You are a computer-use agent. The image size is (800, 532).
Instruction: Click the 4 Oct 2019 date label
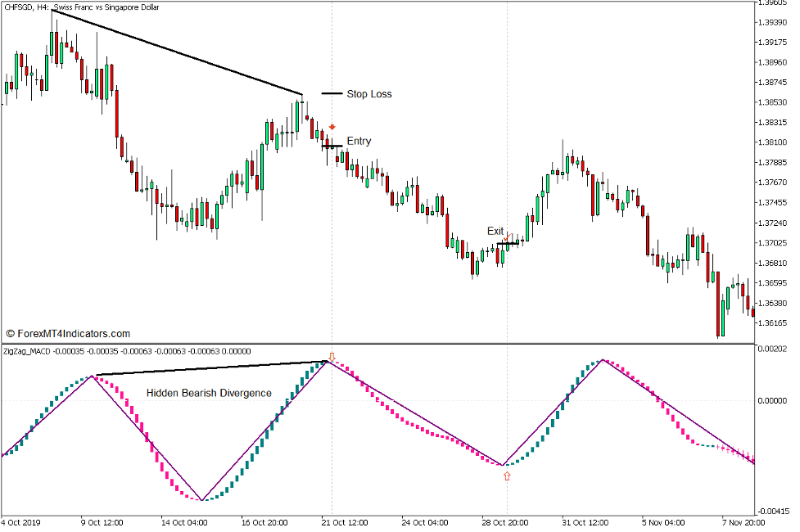click(22, 520)
